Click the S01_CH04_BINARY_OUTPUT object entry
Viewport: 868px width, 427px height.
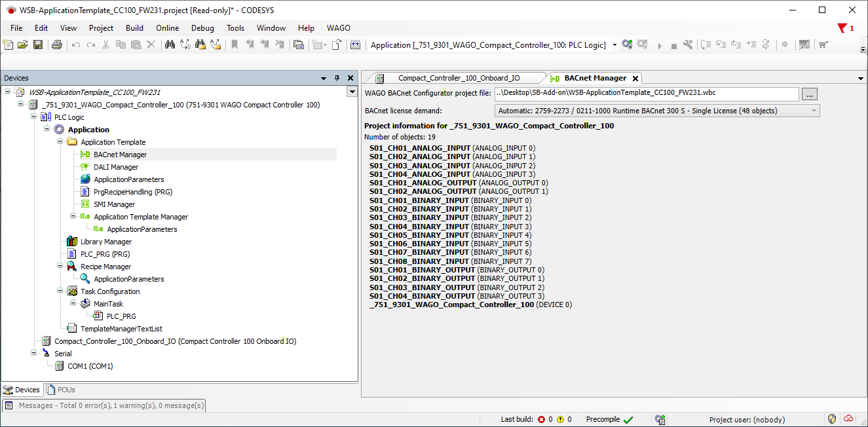point(457,296)
